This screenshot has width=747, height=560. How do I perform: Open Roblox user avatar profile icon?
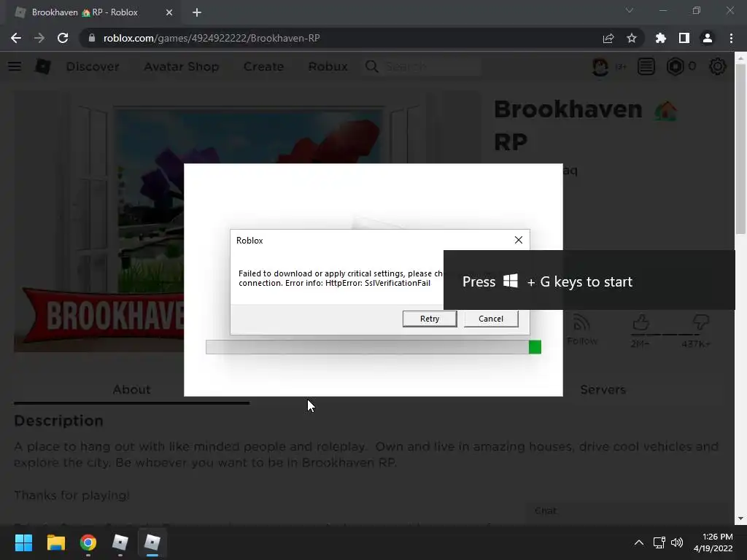(x=600, y=66)
